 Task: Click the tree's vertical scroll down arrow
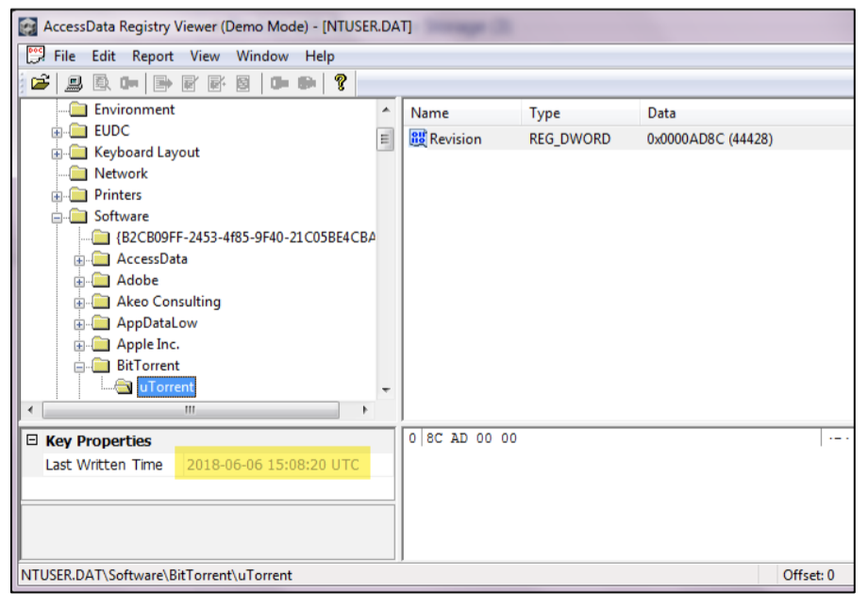[386, 390]
